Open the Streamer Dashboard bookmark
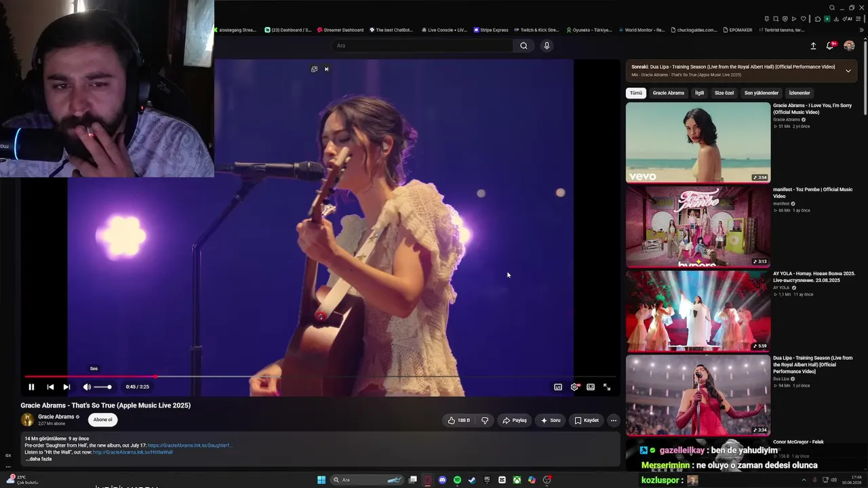Viewport: 868px width, 488px height. (340, 30)
